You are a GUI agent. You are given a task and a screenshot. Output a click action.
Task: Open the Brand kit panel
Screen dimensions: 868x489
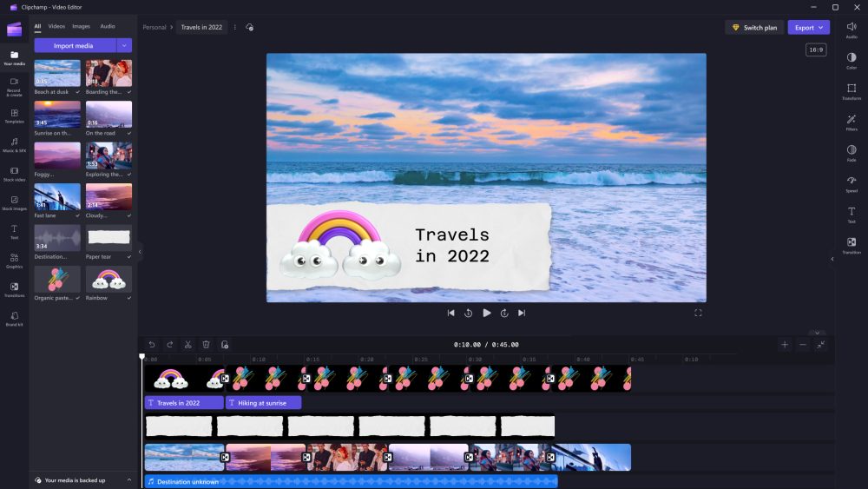click(x=14, y=318)
